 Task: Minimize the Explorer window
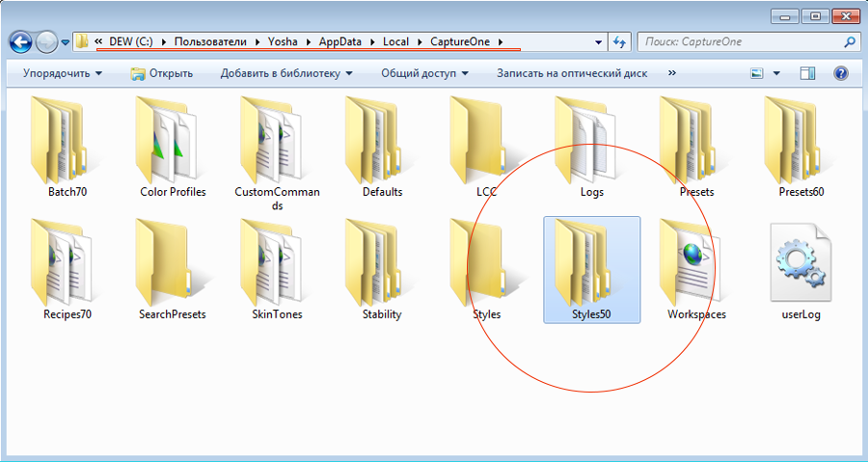[784, 16]
